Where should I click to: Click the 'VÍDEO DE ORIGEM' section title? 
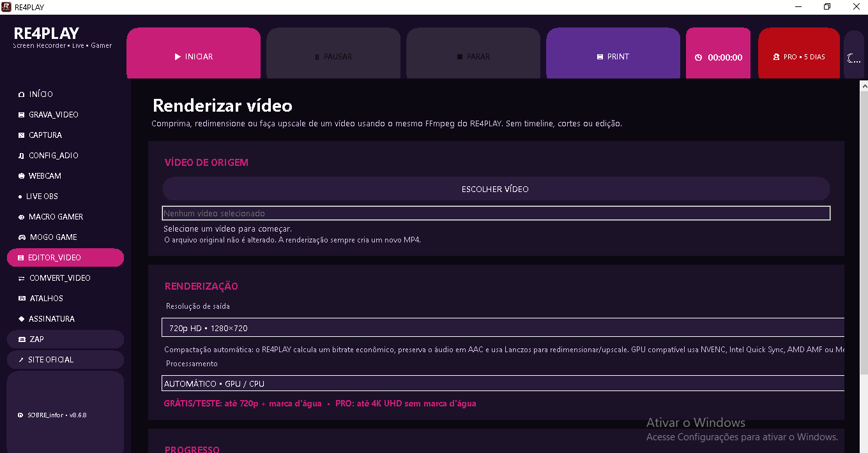point(206,163)
